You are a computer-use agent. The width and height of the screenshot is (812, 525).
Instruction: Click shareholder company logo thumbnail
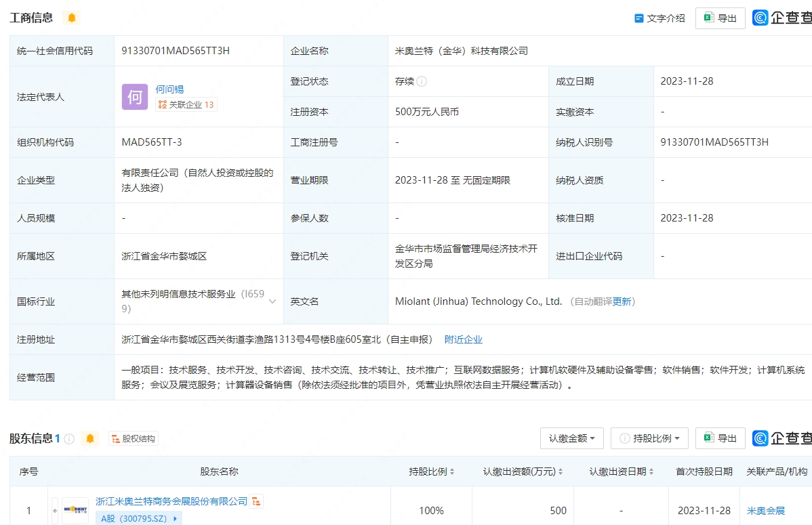tap(75, 511)
